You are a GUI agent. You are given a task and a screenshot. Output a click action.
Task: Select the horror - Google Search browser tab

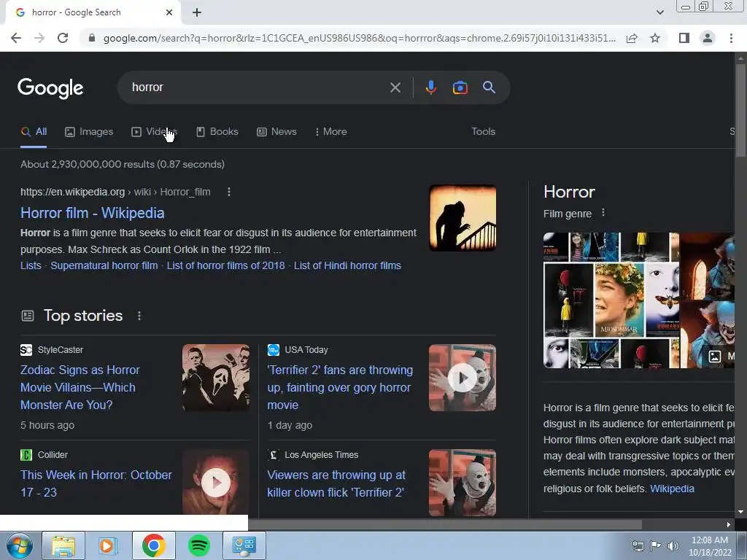click(93, 13)
